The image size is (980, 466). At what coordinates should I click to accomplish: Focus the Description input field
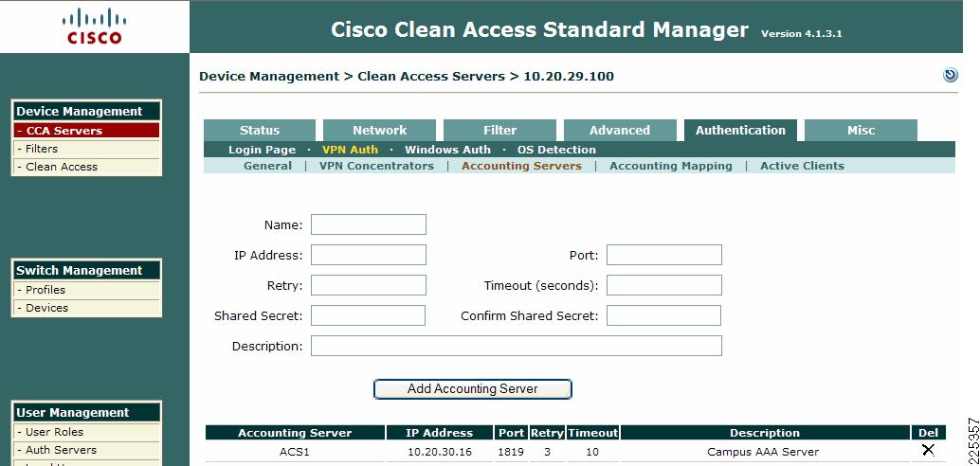pyautogui.click(x=517, y=346)
